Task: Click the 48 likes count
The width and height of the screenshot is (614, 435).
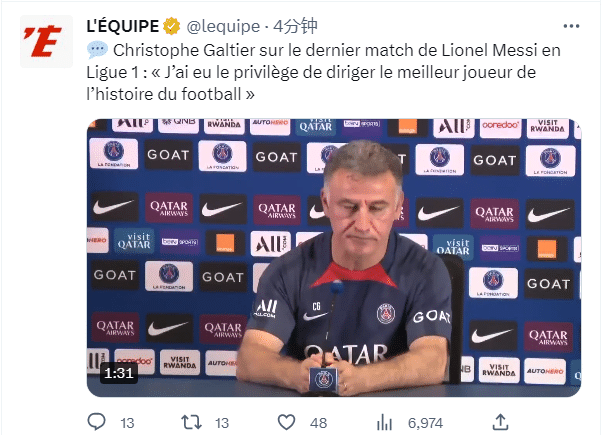Action: point(320,423)
